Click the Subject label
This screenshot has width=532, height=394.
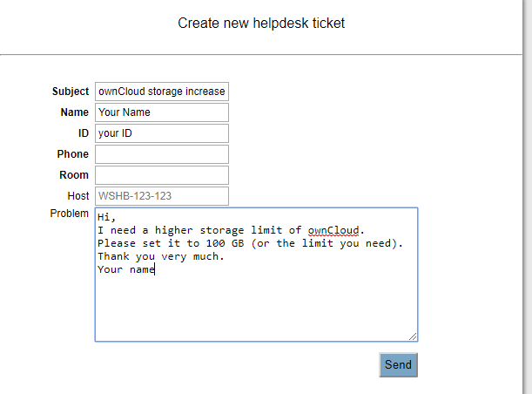71,92
